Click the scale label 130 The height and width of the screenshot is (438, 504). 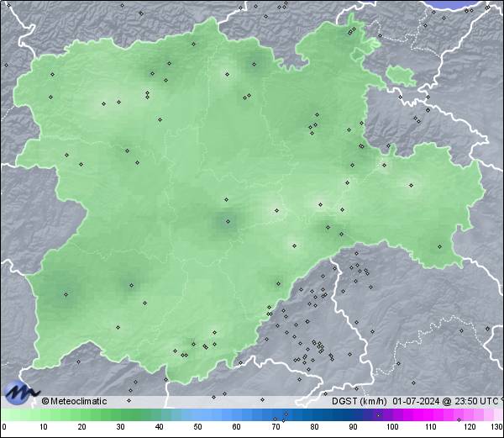click(497, 427)
